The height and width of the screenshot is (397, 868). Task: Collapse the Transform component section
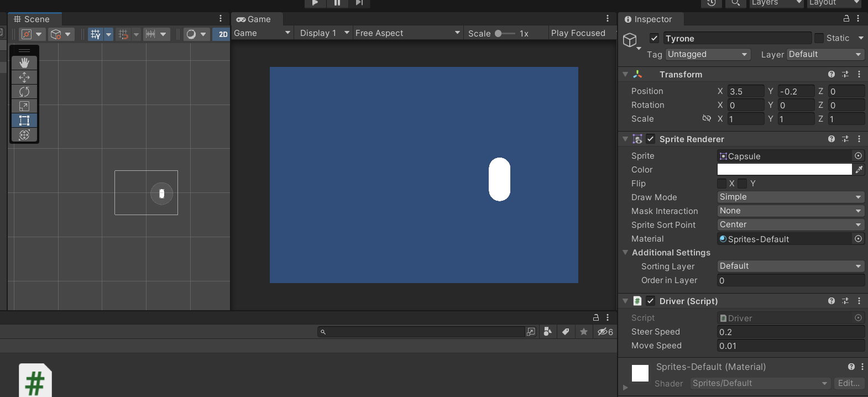coord(625,75)
